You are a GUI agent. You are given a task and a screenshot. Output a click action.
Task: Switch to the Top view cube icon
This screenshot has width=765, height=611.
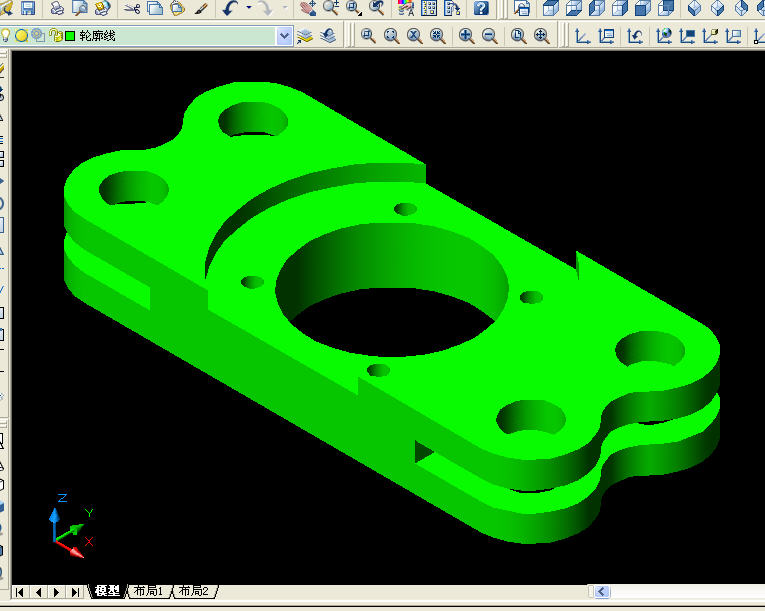[x=550, y=8]
